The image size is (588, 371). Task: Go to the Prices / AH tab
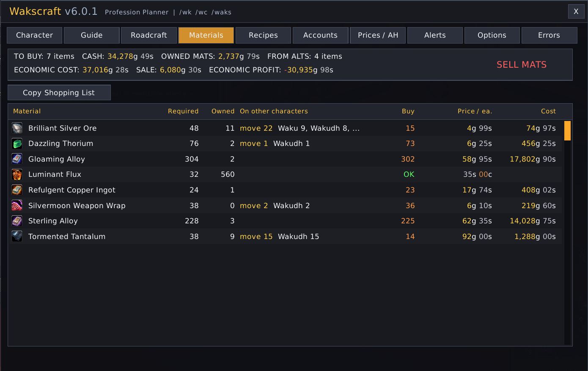click(378, 35)
